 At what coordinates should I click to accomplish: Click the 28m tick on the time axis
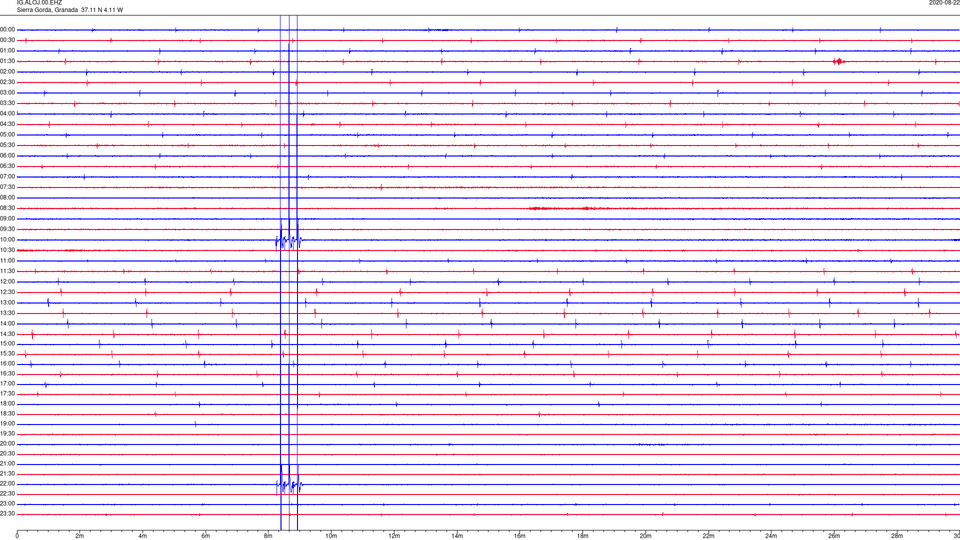click(897, 536)
